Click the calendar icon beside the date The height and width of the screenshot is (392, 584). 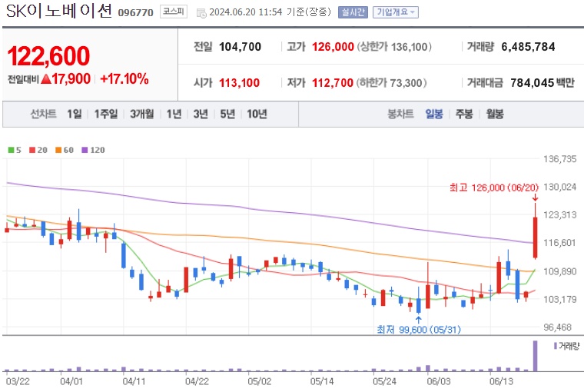pyautogui.click(x=201, y=13)
